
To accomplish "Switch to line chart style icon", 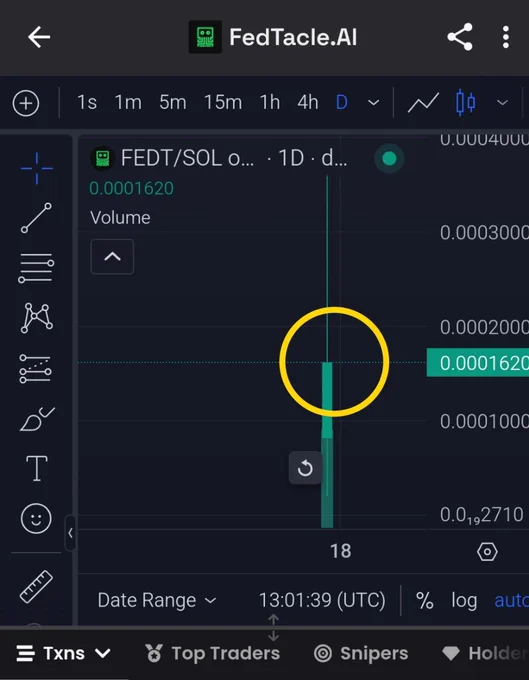I will point(424,103).
